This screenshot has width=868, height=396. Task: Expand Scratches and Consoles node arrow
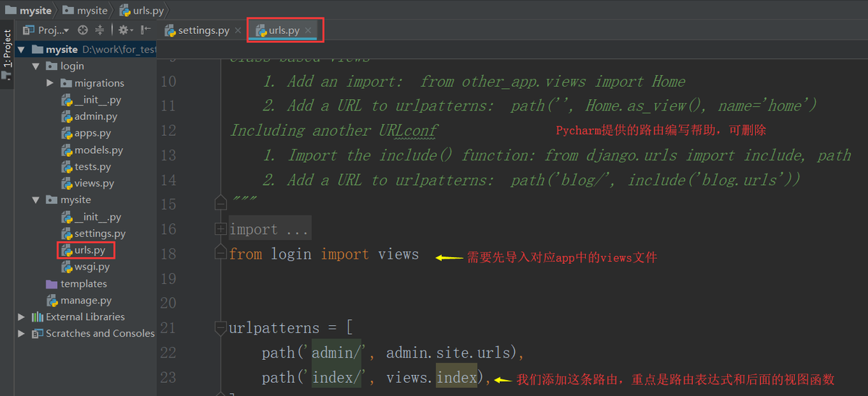21,333
